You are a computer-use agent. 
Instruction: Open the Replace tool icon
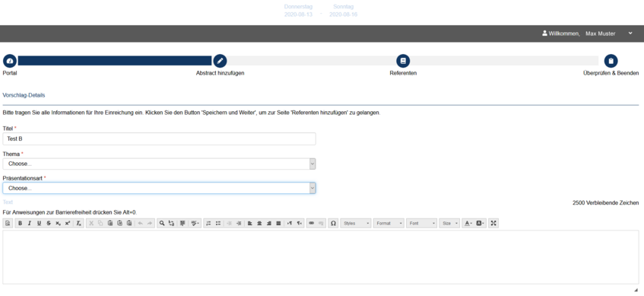coord(171,223)
